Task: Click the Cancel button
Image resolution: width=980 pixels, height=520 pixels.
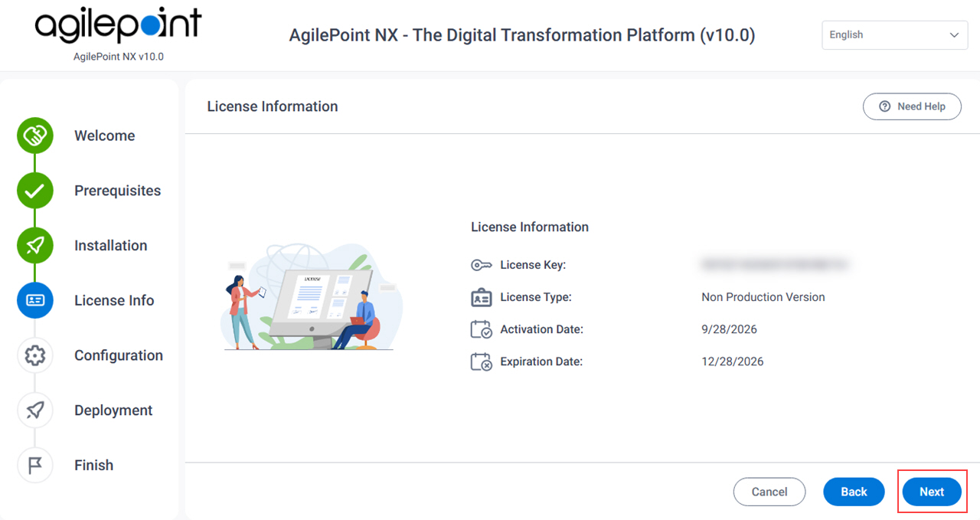Action: (x=769, y=492)
